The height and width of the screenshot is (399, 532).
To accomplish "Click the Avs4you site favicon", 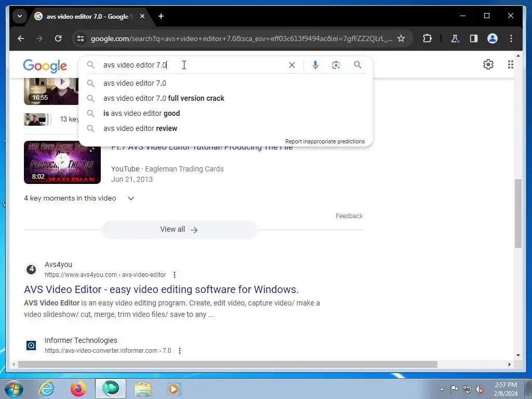I will tap(31, 270).
